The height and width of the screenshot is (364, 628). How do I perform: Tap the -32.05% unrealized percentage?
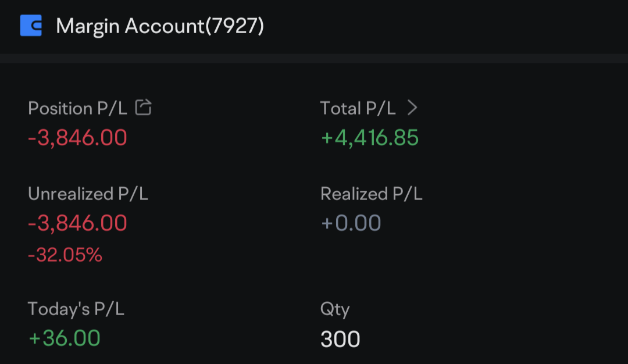pos(65,255)
